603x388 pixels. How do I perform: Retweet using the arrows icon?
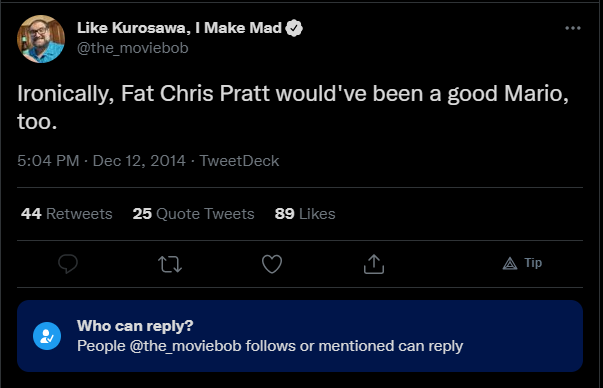point(170,264)
